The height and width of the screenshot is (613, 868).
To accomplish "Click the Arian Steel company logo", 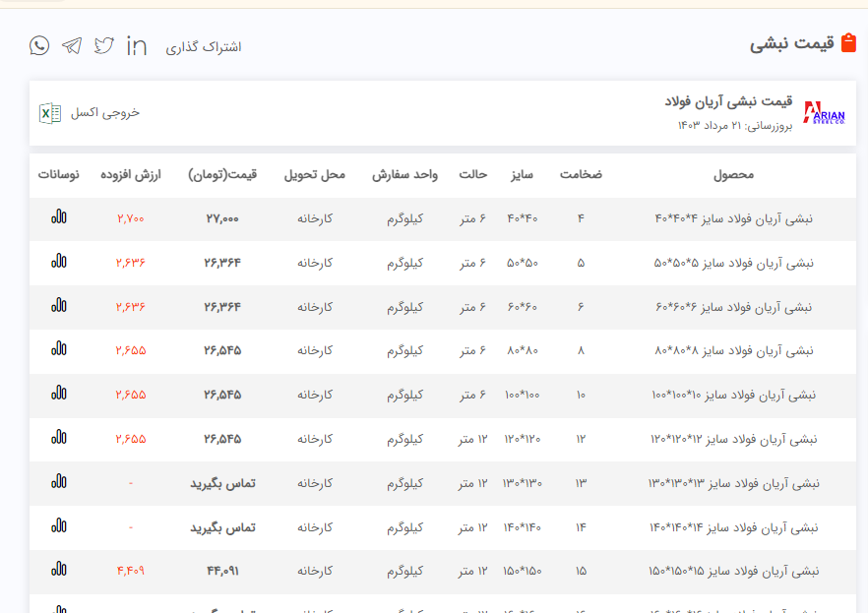I will pos(824,113).
